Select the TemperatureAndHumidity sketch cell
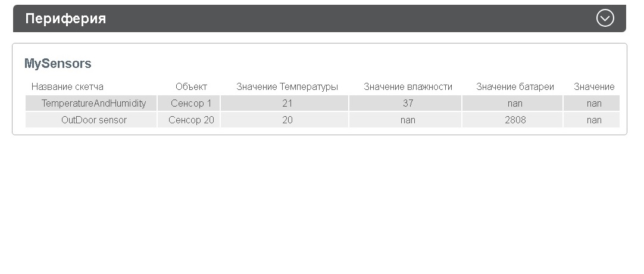Screen dimensions: 644x274 (93, 104)
